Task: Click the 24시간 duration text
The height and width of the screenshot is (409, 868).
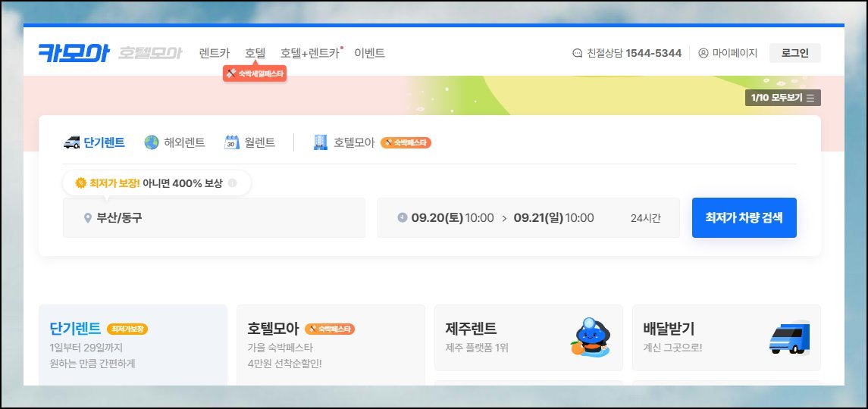Action: [645, 218]
